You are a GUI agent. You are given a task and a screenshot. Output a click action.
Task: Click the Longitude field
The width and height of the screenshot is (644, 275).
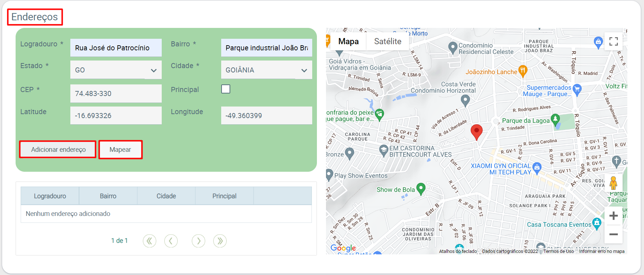[267, 116]
